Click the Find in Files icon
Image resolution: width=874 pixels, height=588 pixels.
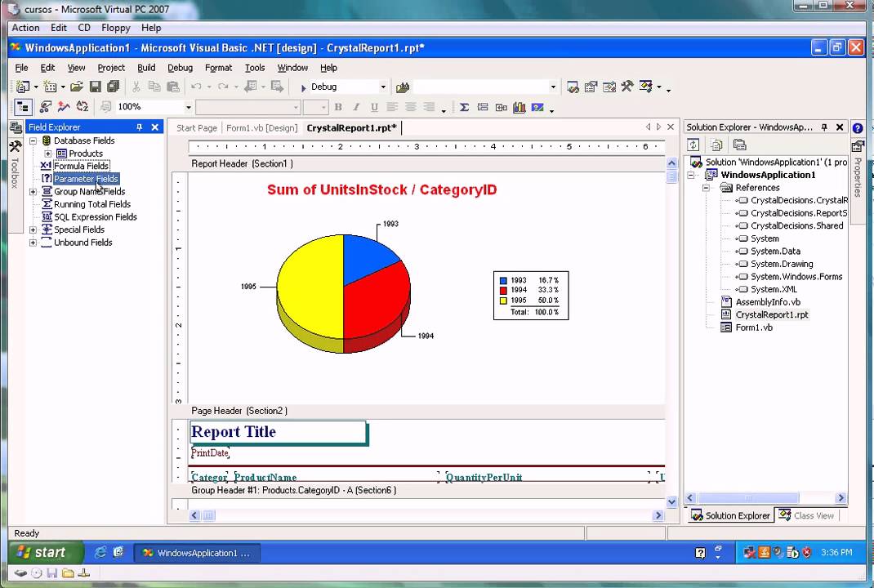(403, 87)
